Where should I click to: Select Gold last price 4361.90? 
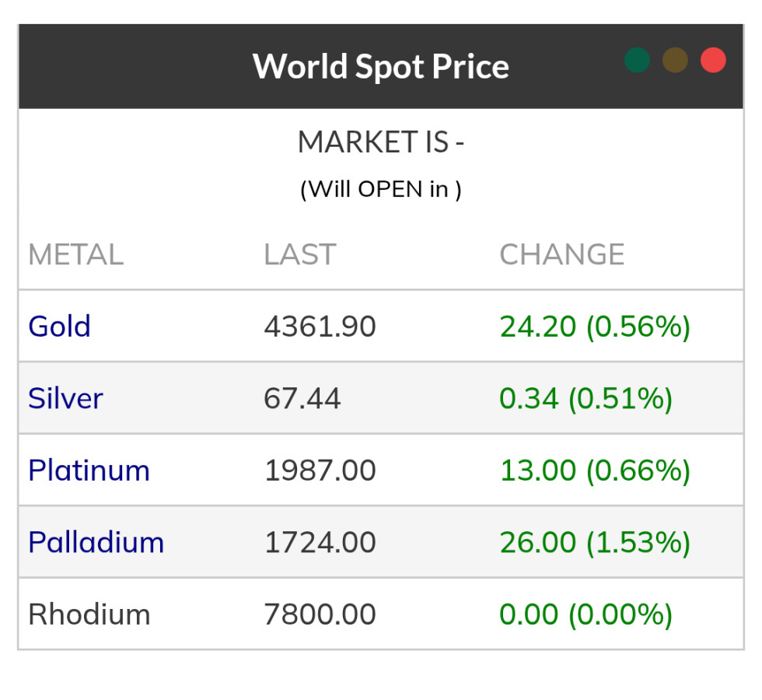coord(320,327)
